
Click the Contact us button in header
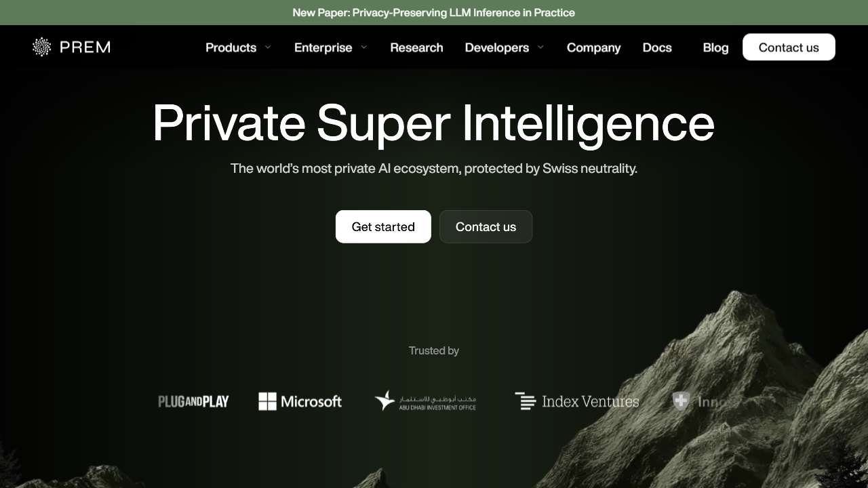(x=789, y=47)
